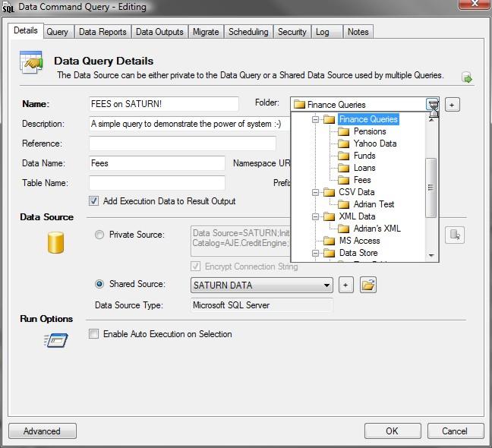This screenshot has height=448, width=492.
Task: Click the plus button next to Folder dropdown
Action: pos(453,105)
